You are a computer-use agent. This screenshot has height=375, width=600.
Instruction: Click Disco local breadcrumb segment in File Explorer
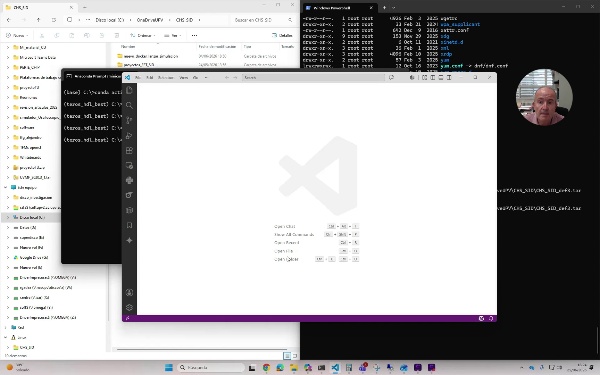pyautogui.click(x=109, y=20)
